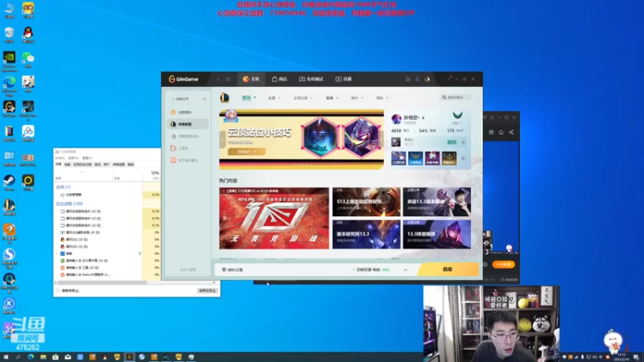Click the hand icon in WeGame's title bar
644x362 pixels.
point(408,79)
